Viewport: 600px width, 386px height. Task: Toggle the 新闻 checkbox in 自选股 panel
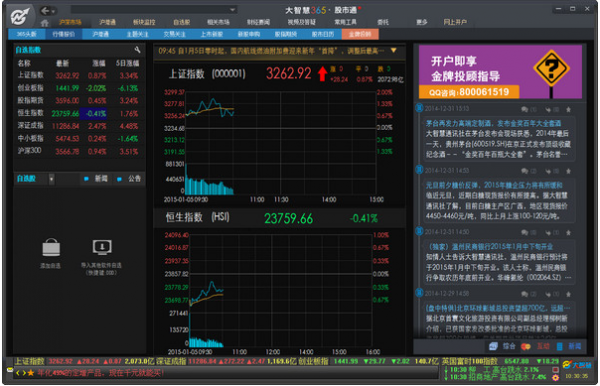86,179
